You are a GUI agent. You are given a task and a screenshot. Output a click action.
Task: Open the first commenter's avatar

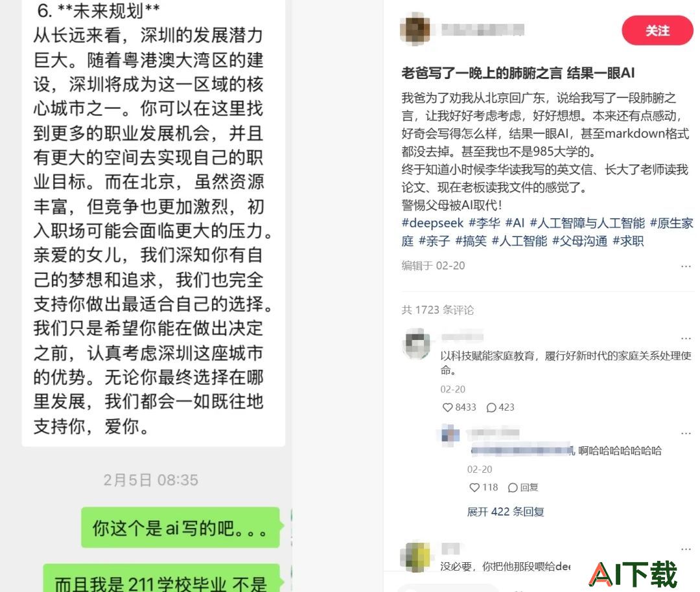pyautogui.click(x=417, y=344)
